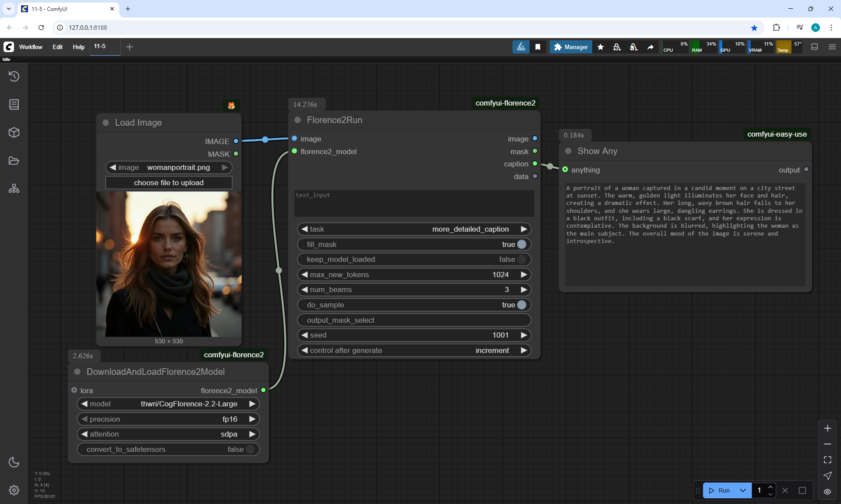Open the Edit menu
Screen dimensions: 841x504
pyautogui.click(x=57, y=47)
